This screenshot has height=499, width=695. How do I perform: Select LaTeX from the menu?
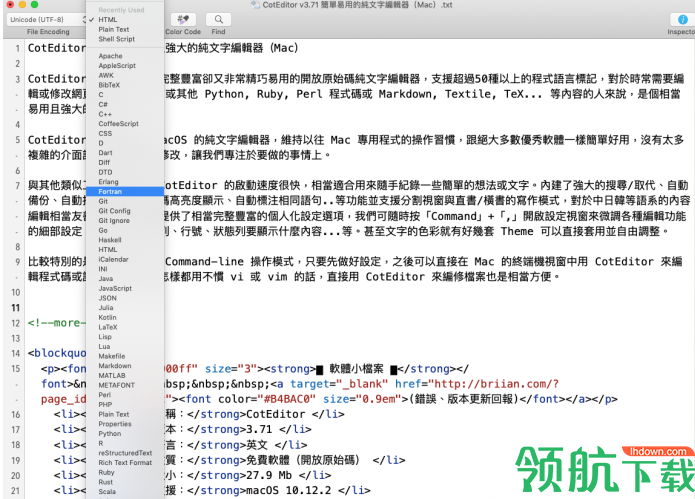tap(108, 327)
